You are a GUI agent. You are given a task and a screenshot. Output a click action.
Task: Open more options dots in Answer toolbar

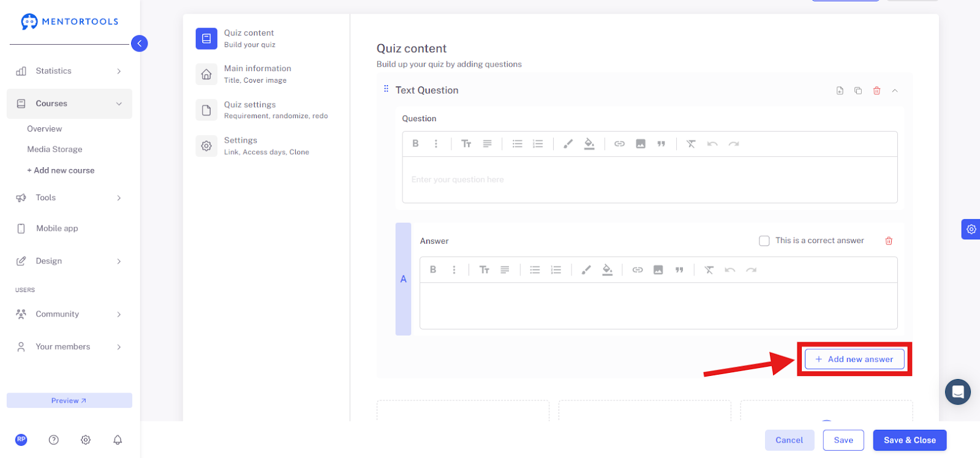coord(454,269)
